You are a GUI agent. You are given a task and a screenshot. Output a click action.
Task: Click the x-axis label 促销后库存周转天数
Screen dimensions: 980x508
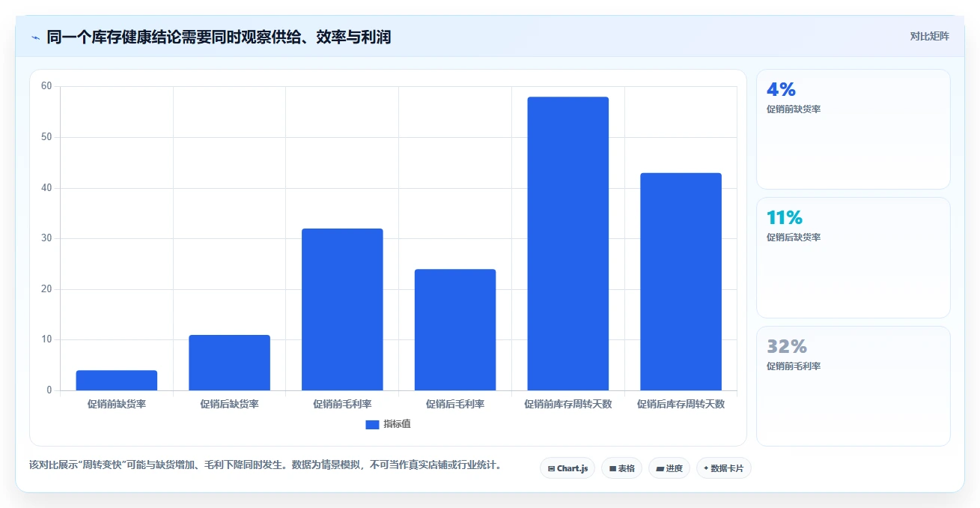click(681, 404)
